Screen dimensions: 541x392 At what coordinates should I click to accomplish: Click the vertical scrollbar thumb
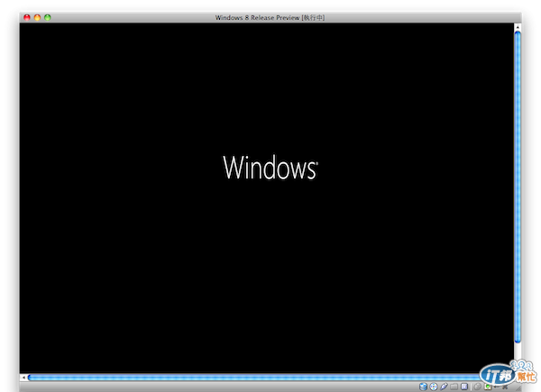point(518,187)
